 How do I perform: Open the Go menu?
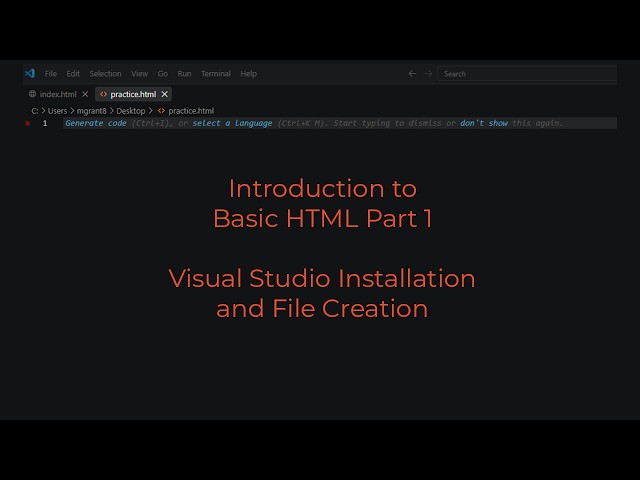pyautogui.click(x=163, y=73)
